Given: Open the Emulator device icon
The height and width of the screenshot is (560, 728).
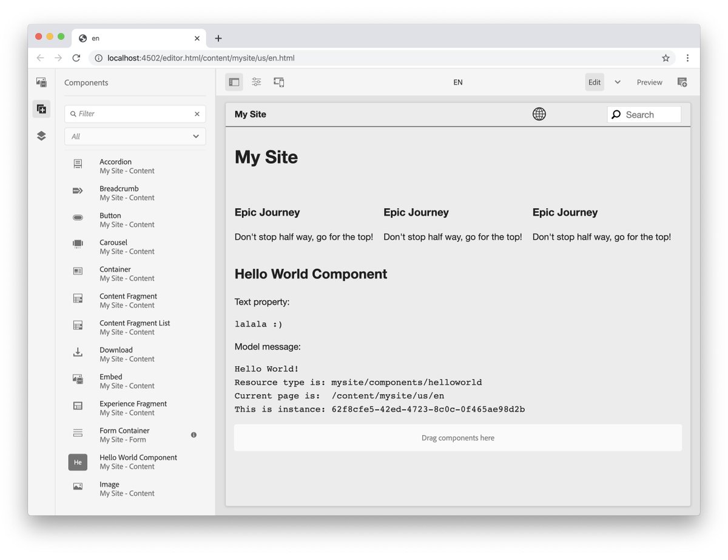Looking at the screenshot, I should click(x=279, y=82).
